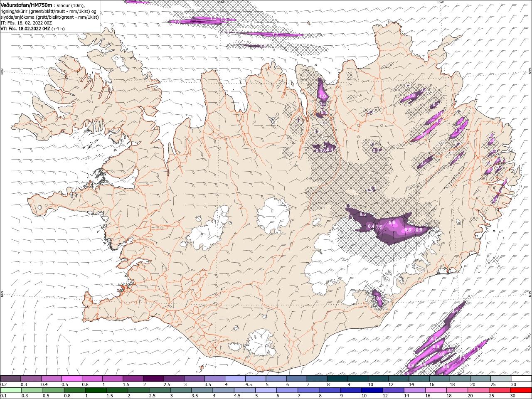Click the 'rigning/skúrir' description line
The image size is (532, 399).
coord(49,11)
